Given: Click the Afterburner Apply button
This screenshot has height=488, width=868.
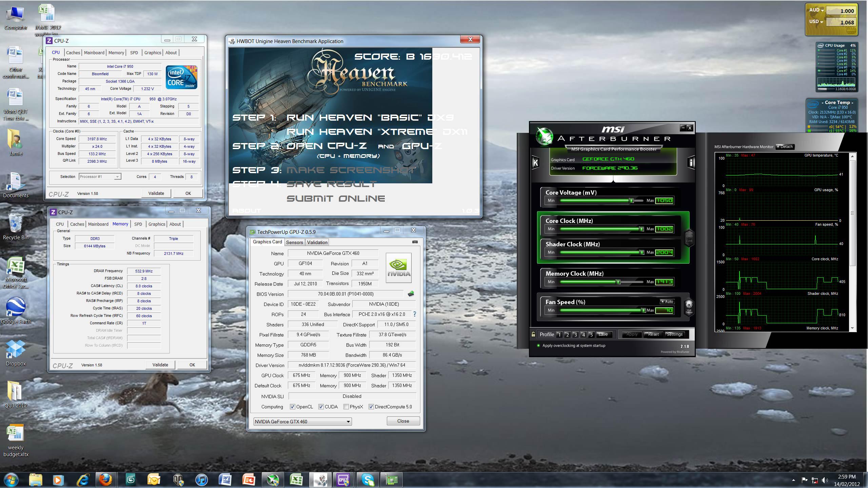Looking at the screenshot, I should [632, 334].
